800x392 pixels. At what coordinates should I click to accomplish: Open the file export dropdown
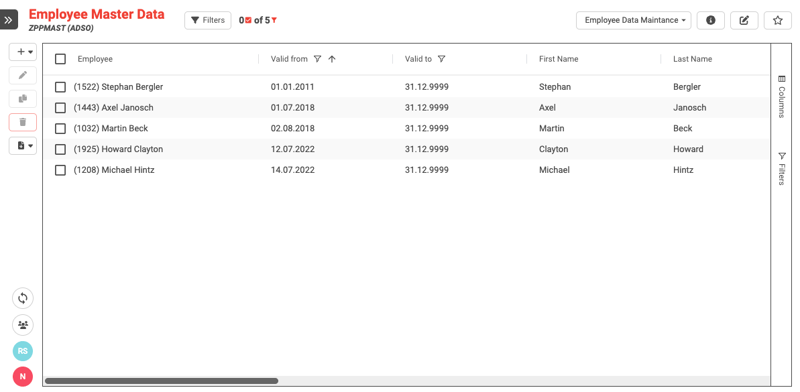click(x=22, y=145)
